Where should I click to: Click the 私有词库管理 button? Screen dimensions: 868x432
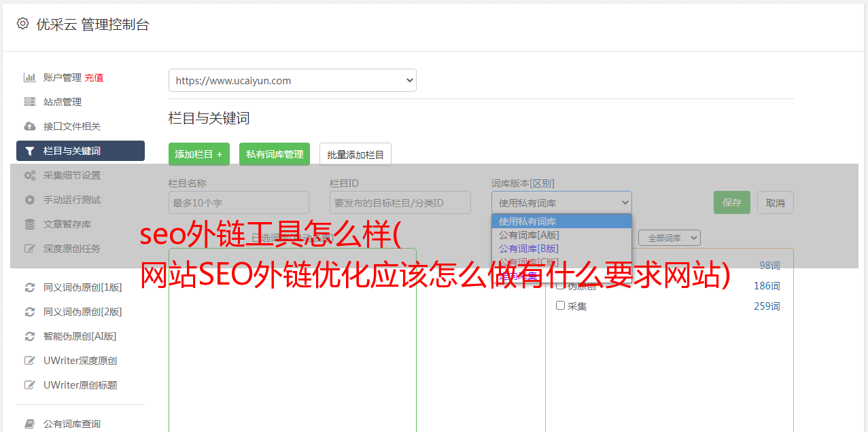pyautogui.click(x=275, y=154)
